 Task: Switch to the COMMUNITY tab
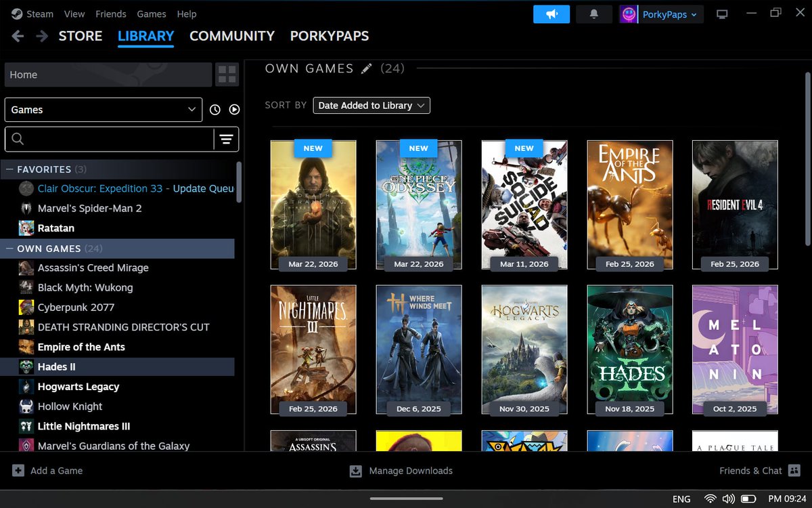click(x=232, y=36)
